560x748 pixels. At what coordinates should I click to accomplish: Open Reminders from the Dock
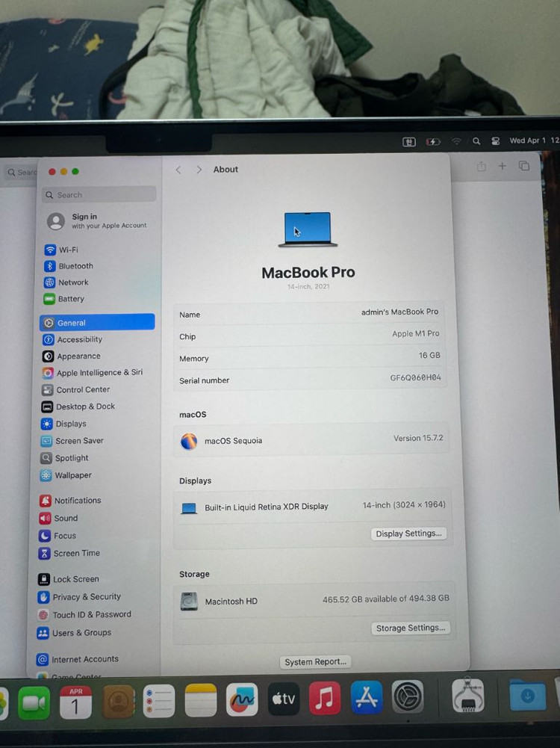[159, 701]
